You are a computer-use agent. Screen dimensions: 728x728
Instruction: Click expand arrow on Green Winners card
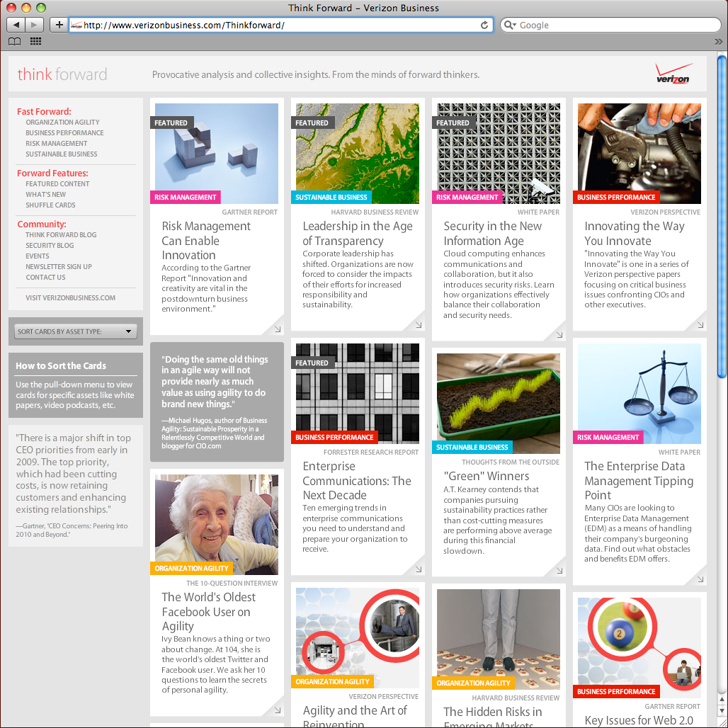point(559,571)
